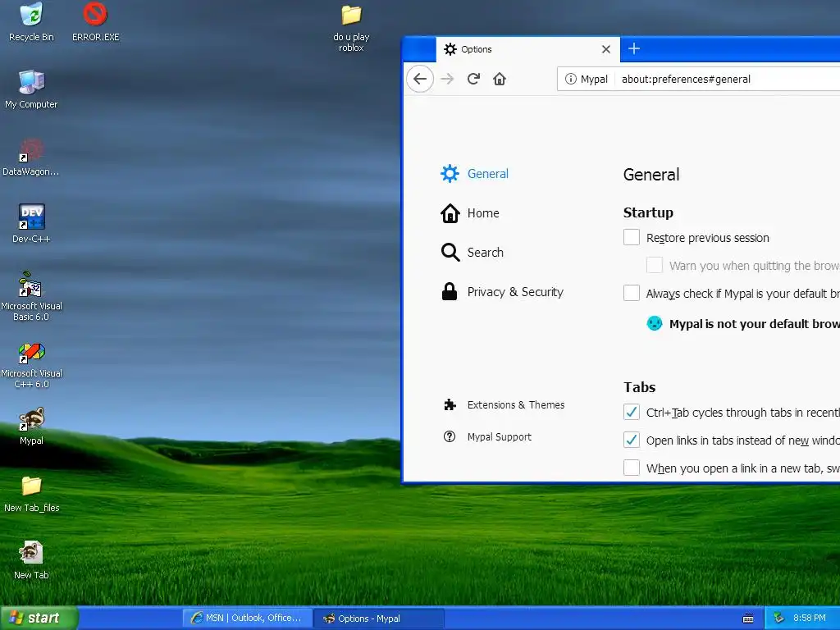Select the General preferences category label
This screenshot has width=840, height=630.
[x=487, y=174]
